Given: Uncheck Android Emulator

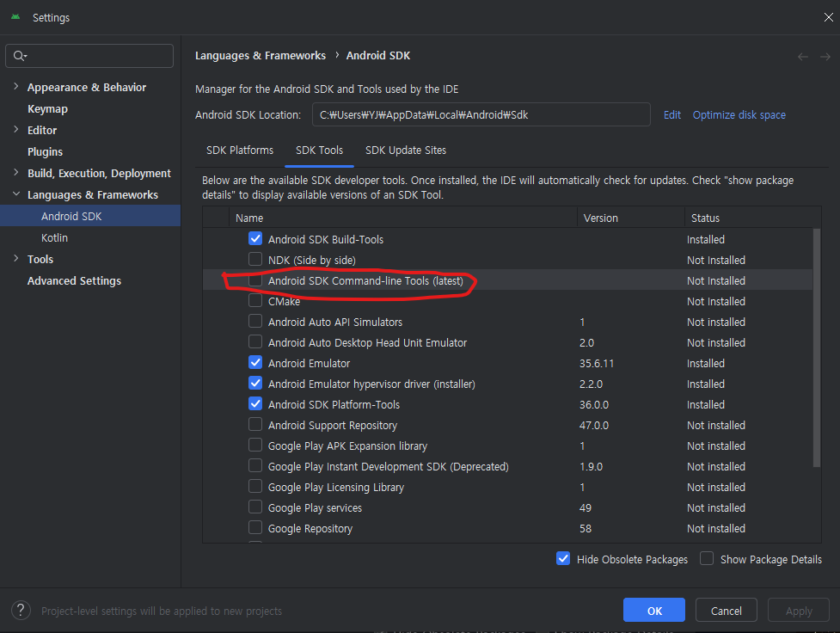Looking at the screenshot, I should tap(255, 362).
